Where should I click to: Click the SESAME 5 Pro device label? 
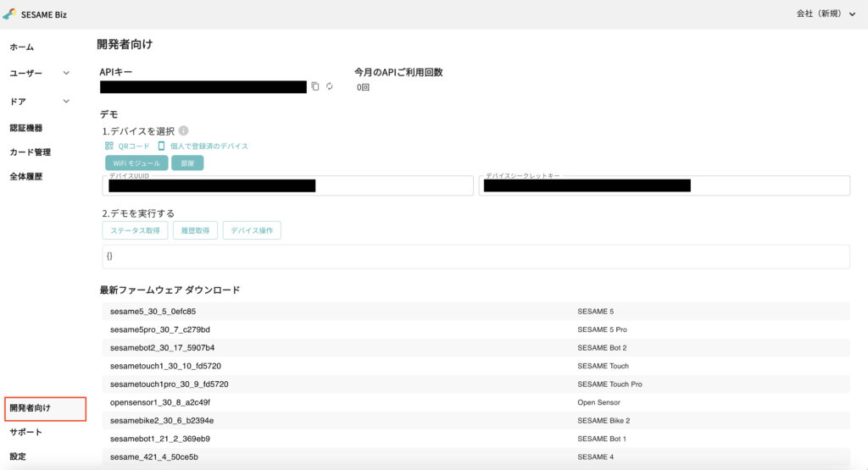[603, 329]
